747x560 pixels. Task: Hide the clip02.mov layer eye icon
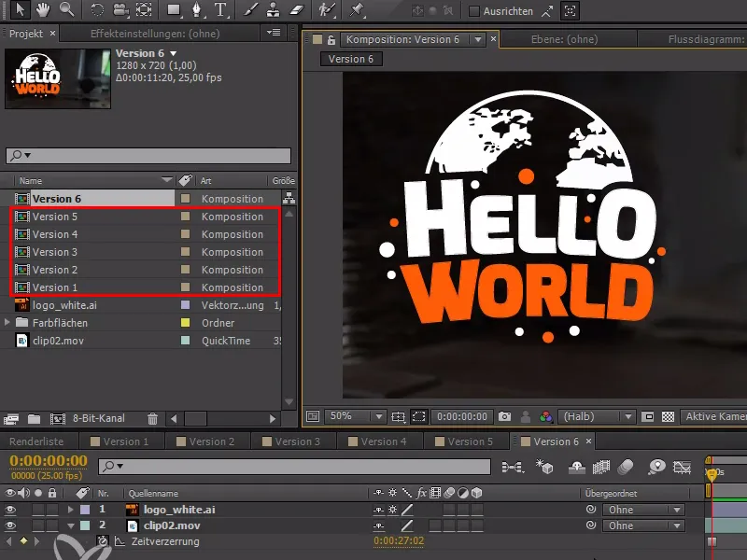click(10, 525)
